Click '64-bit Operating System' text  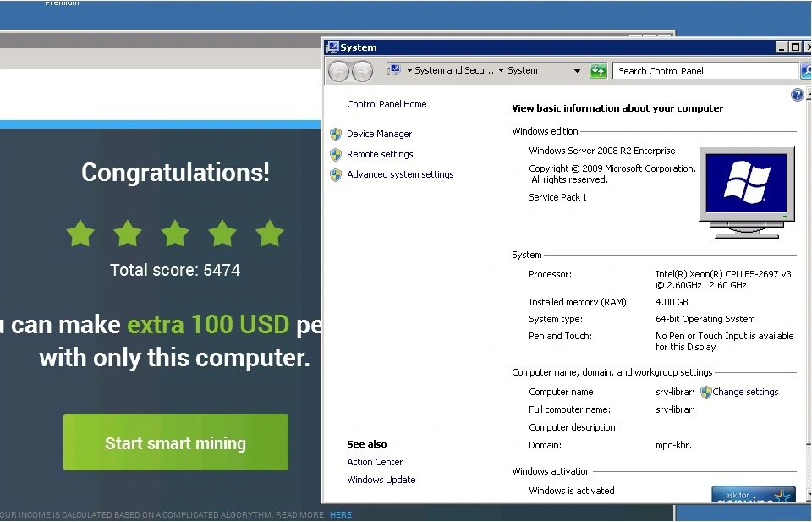[705, 319]
